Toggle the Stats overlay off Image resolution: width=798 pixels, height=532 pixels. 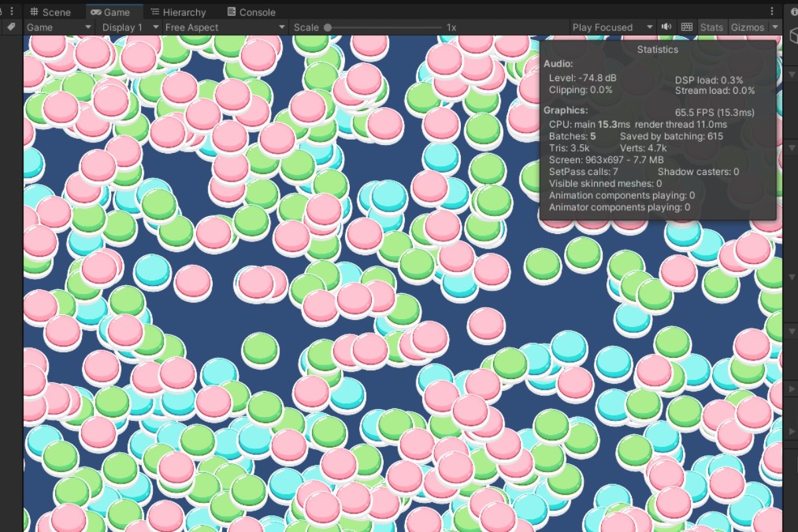tap(711, 27)
